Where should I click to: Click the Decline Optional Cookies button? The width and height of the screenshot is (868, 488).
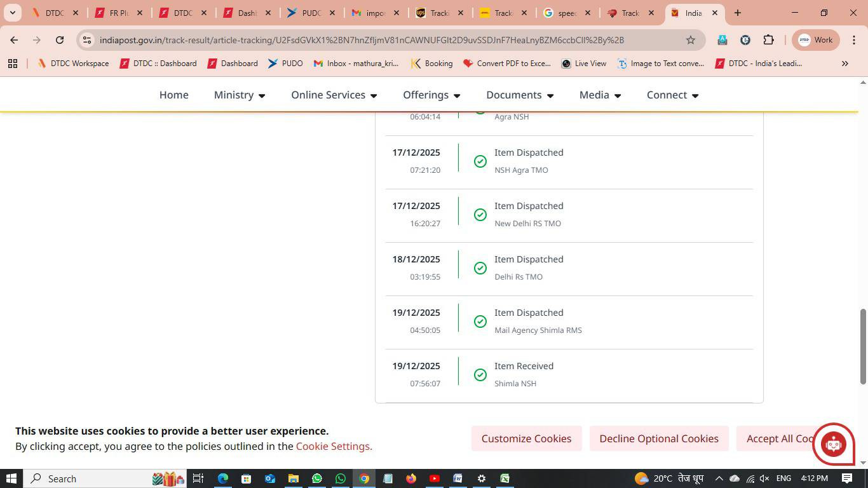[x=658, y=438]
